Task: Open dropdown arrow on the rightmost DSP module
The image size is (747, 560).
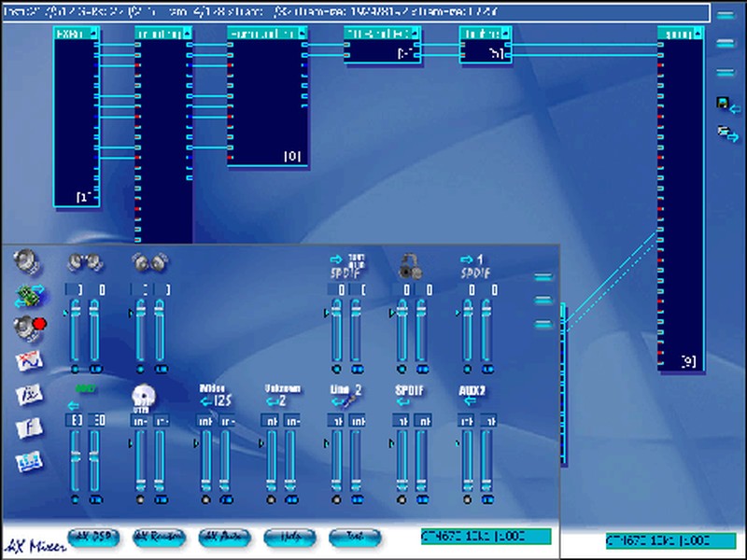Action: (698, 34)
